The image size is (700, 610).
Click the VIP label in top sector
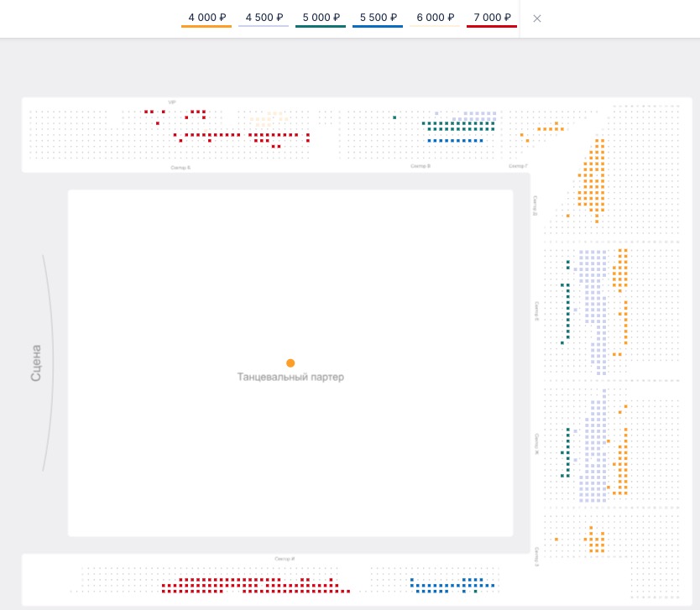[x=172, y=102]
